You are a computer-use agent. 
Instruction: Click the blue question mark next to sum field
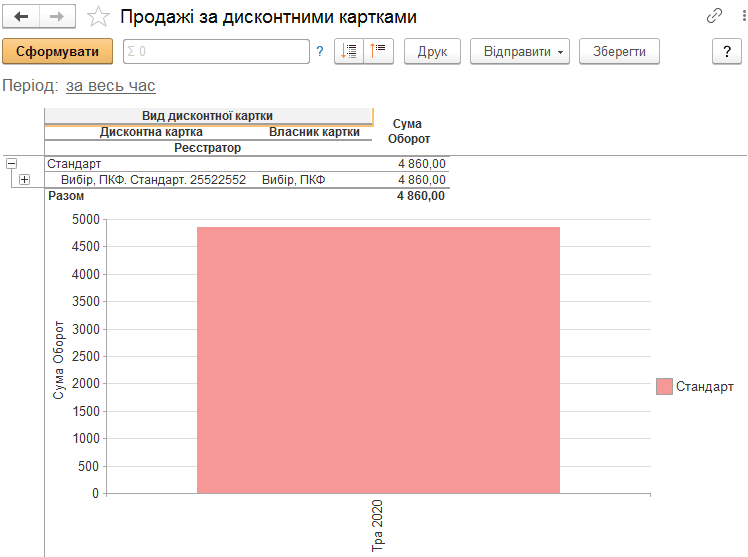[x=320, y=52]
